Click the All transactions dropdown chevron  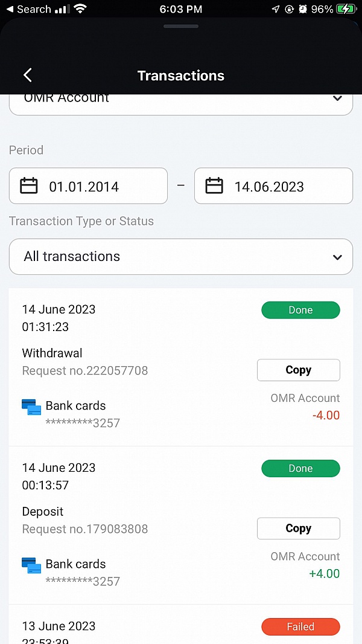pyautogui.click(x=337, y=257)
